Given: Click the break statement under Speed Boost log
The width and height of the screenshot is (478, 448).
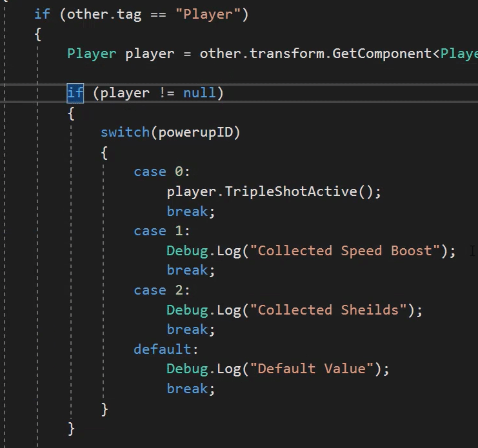Looking at the screenshot, I should [x=187, y=271].
